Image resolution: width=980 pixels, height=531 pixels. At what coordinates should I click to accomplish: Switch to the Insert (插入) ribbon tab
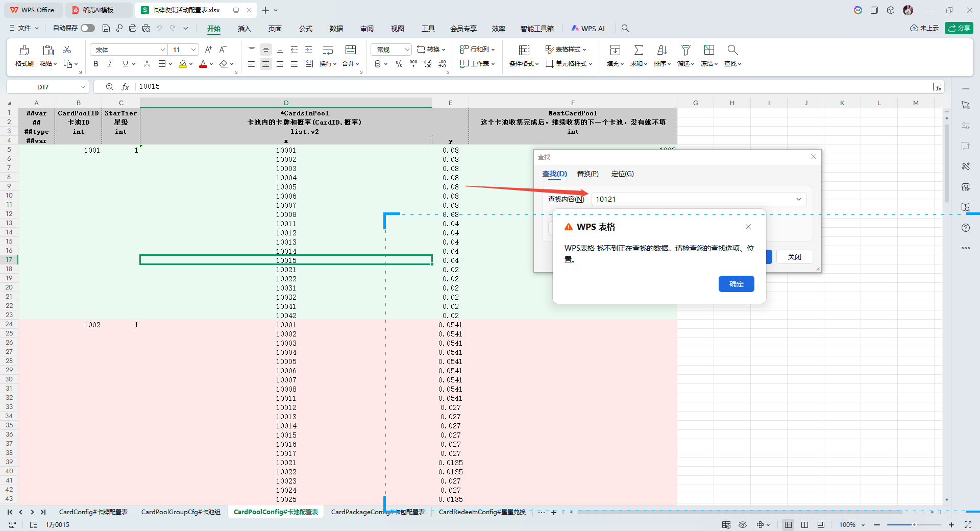pyautogui.click(x=244, y=29)
